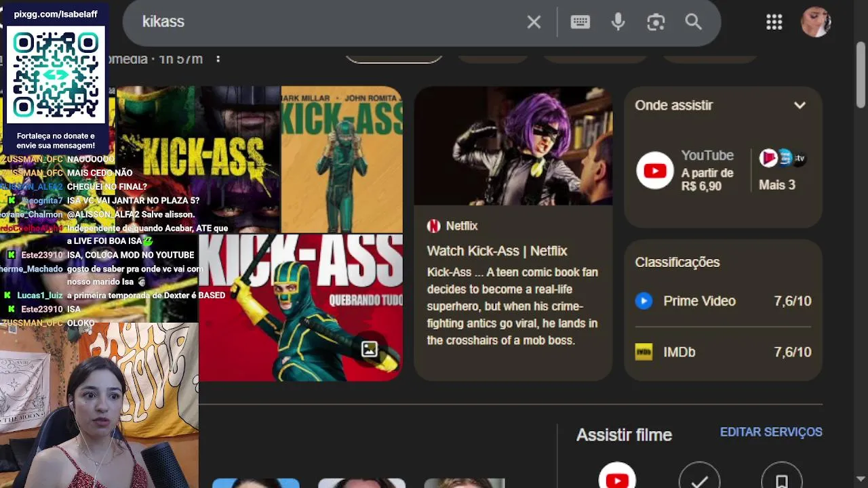The height and width of the screenshot is (488, 868).
Task: Start voice search with the microphone icon
Action: (x=618, y=22)
